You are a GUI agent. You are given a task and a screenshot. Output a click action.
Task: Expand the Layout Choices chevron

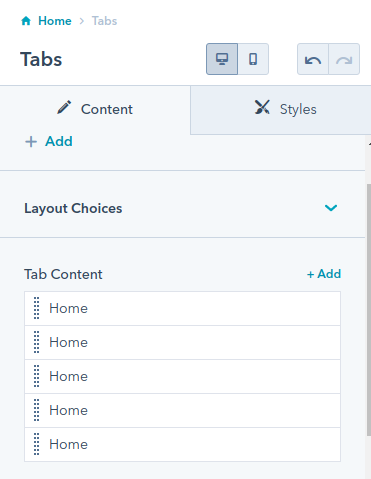coord(331,208)
